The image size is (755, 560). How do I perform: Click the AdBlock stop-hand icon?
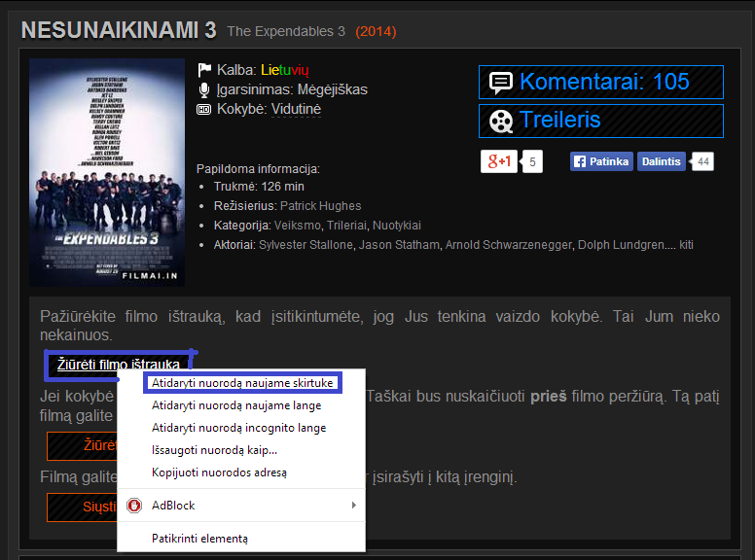pyautogui.click(x=134, y=506)
